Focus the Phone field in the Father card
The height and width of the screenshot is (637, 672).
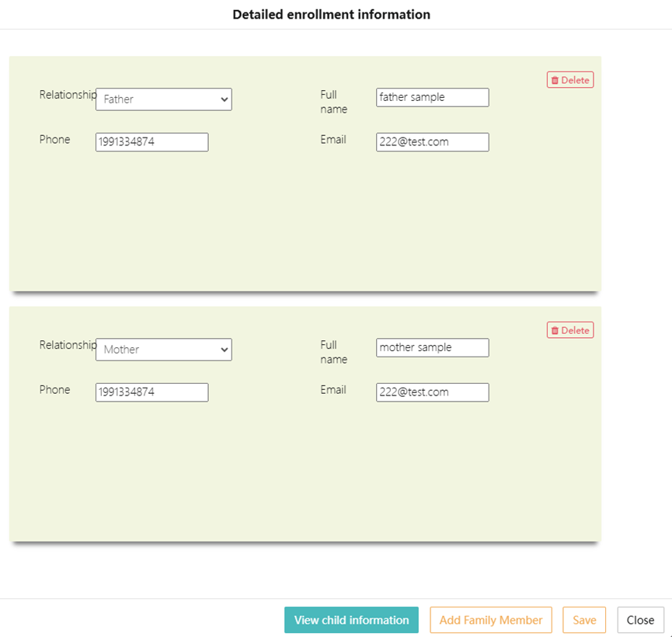pos(151,142)
